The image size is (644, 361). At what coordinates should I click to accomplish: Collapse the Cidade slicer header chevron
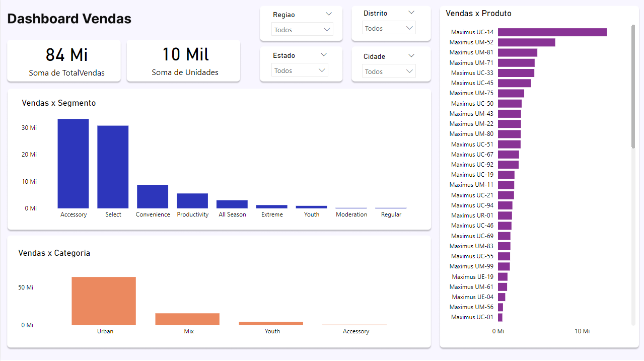tap(411, 56)
